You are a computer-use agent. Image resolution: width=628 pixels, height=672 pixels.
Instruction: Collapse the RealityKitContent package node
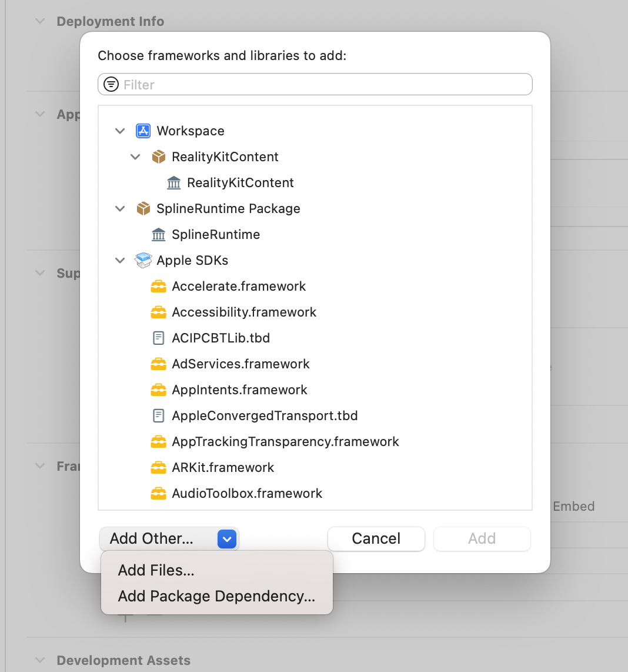point(135,157)
